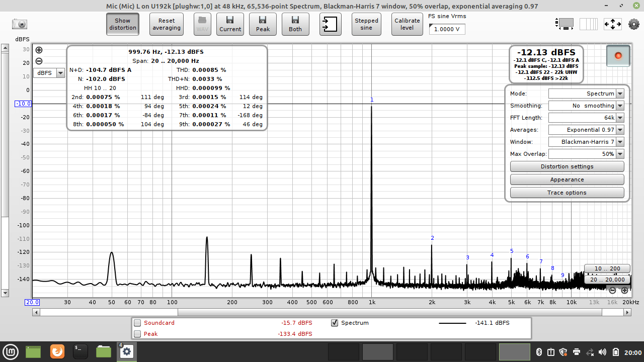
Task: Open the dBFS axis units dropdown
Action: point(49,73)
